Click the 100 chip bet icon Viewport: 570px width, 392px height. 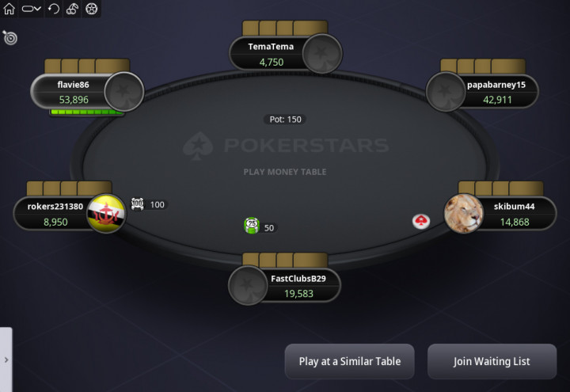point(137,204)
